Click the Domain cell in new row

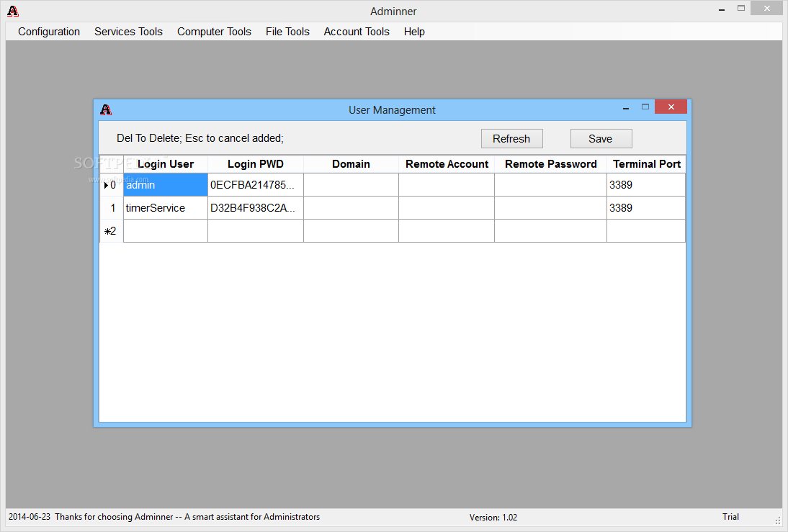click(x=351, y=231)
